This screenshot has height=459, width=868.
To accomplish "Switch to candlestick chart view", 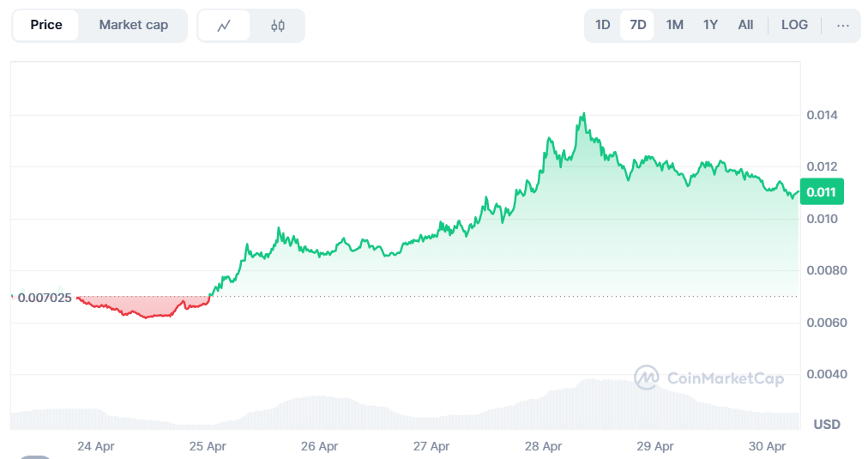I will click(x=277, y=26).
